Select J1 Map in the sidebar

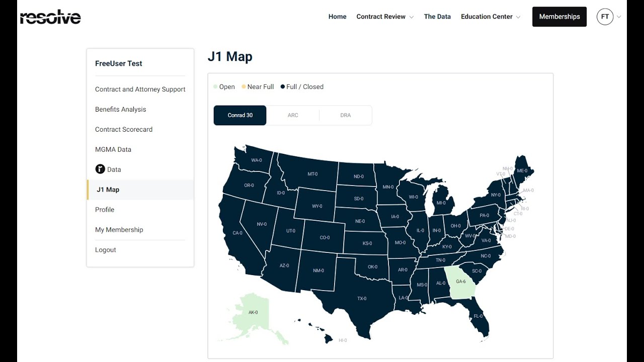140,190
